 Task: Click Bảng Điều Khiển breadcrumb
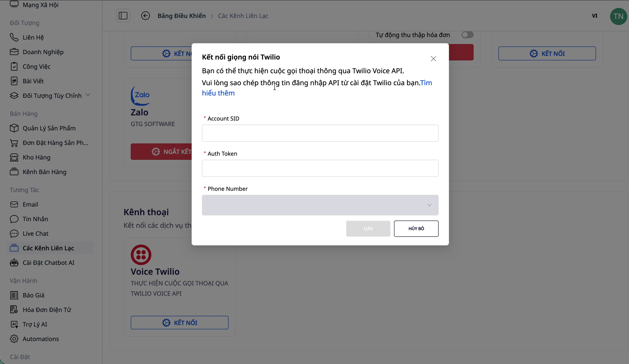tap(181, 16)
